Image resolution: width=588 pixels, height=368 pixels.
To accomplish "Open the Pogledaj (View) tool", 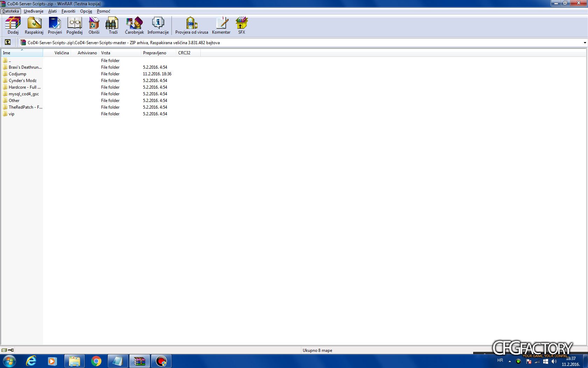I will [74, 26].
